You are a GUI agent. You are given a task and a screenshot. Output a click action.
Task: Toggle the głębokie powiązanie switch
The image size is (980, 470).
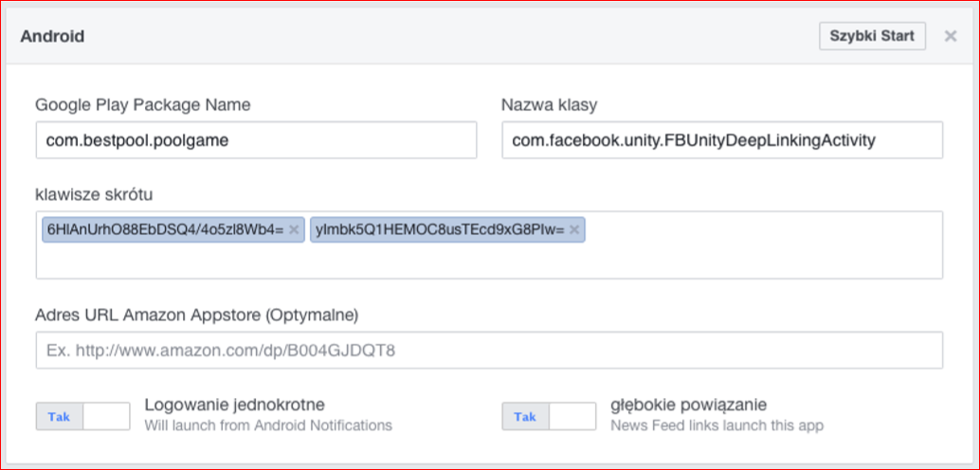tap(549, 416)
